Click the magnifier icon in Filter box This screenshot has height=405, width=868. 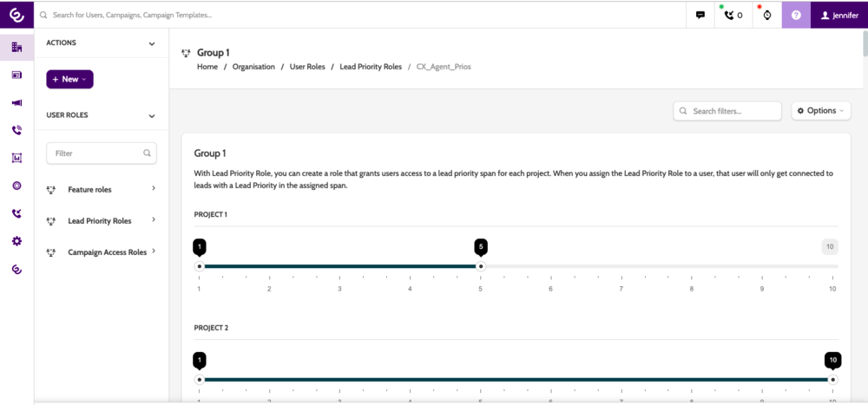click(x=147, y=154)
